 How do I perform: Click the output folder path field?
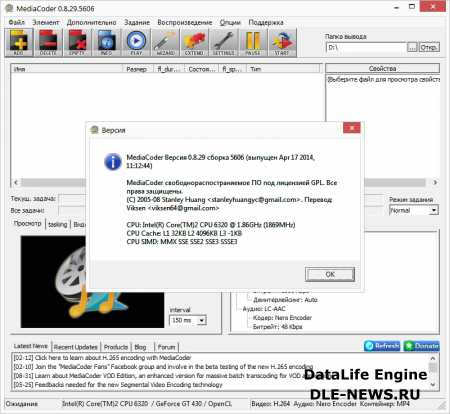pos(366,47)
